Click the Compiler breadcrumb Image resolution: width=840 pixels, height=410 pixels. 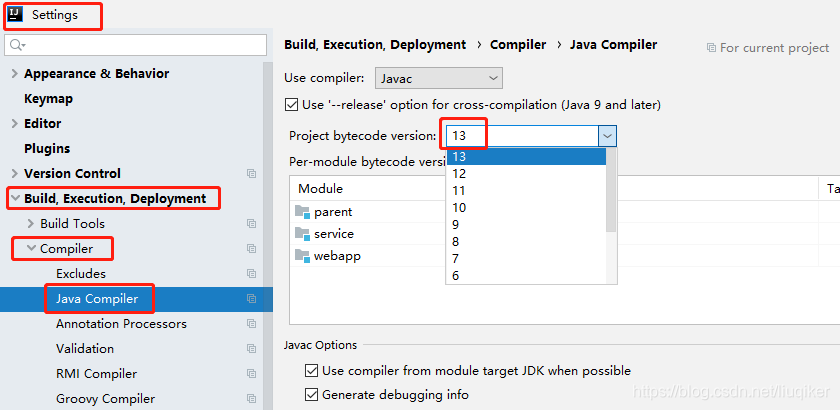tap(518, 45)
